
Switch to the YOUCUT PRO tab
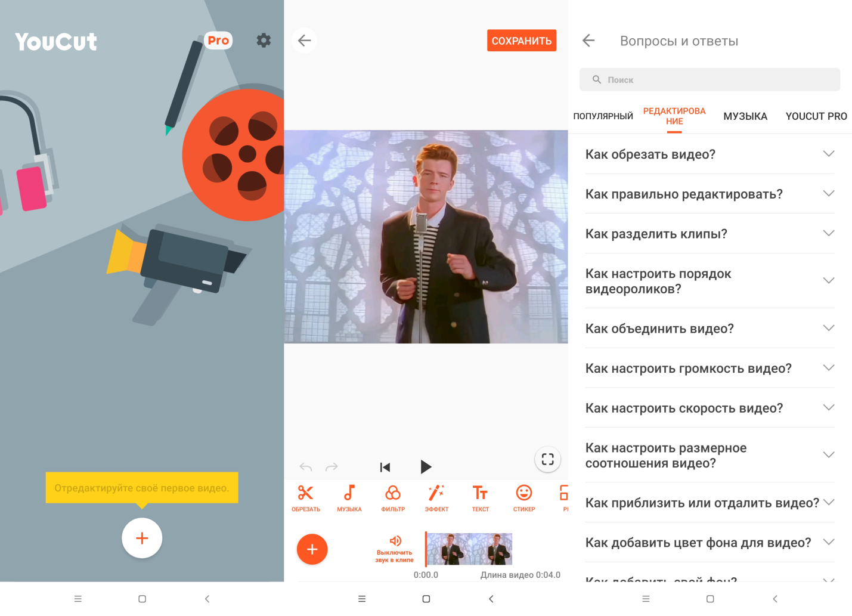pos(816,116)
